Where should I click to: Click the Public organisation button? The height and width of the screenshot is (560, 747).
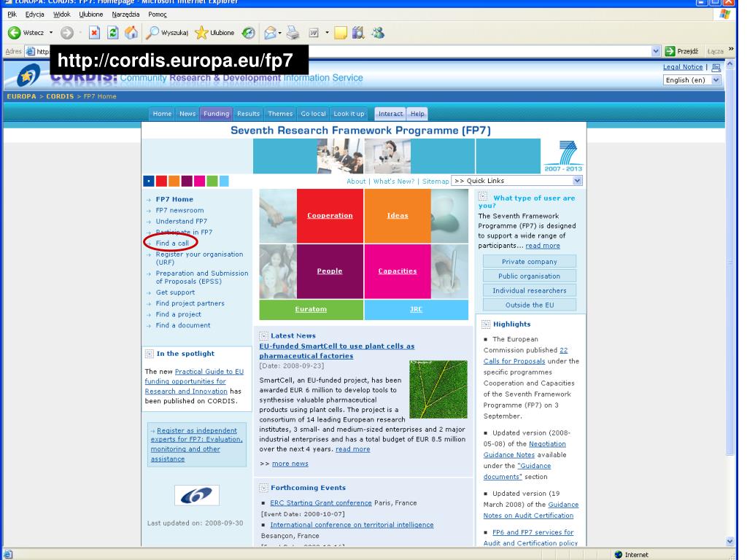tap(530, 276)
